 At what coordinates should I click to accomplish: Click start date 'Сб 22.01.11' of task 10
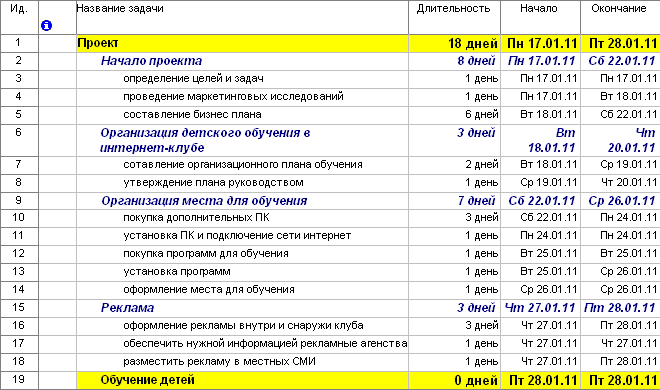(x=548, y=218)
